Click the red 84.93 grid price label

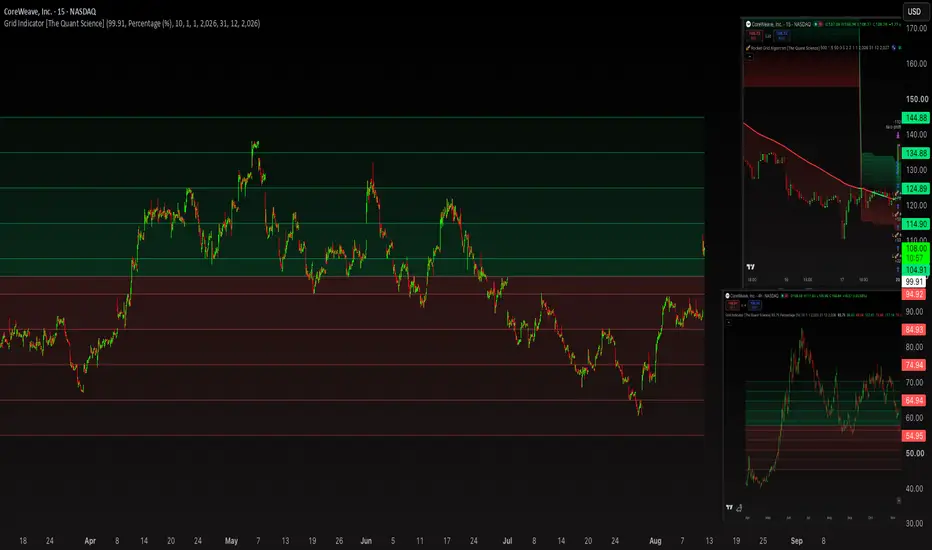pos(914,329)
